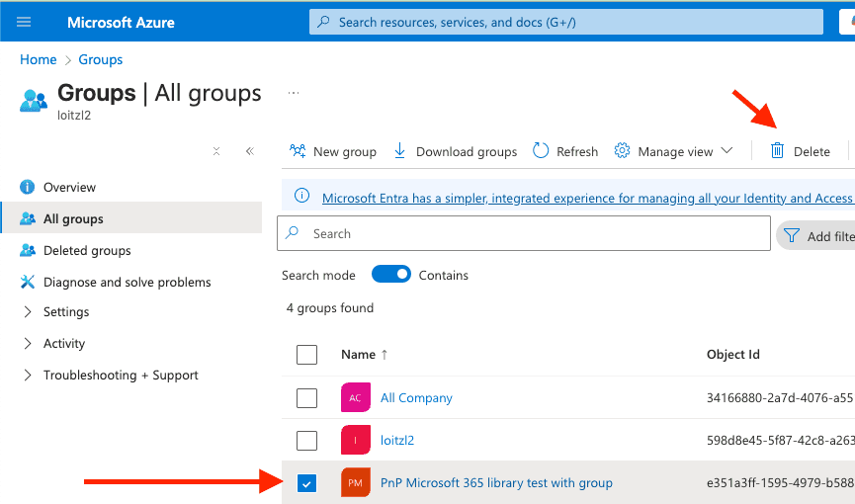Open the hamburger portal menu
Screen dimensions: 855x504
point(24,22)
